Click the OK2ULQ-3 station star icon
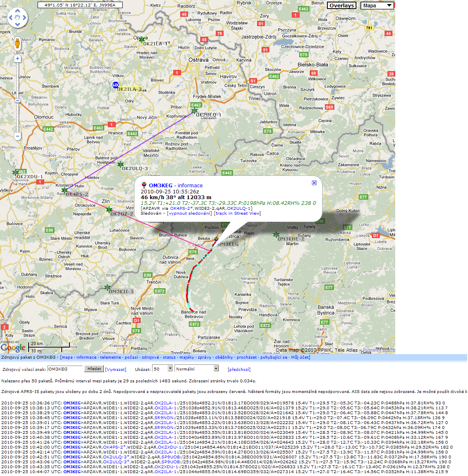 (x=121, y=164)
